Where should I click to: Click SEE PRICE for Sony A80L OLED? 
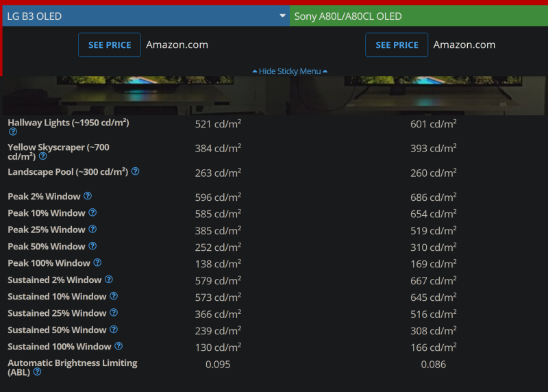(397, 45)
